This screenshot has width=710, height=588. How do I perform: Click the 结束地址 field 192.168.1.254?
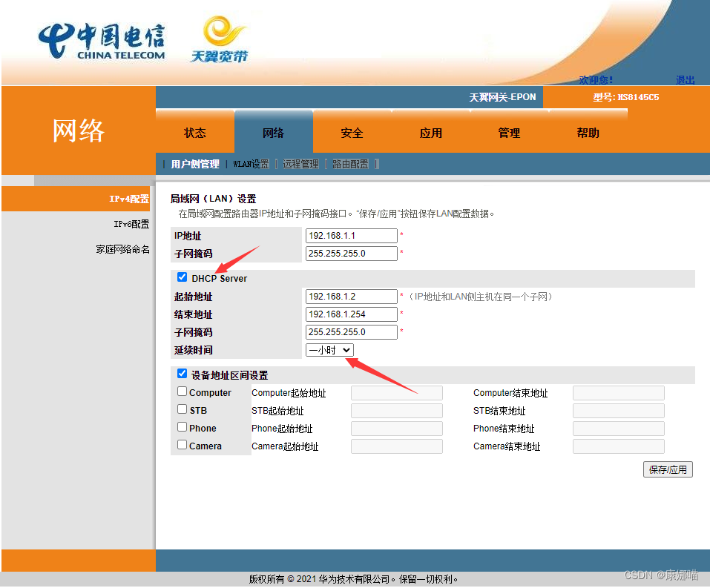[x=352, y=314]
